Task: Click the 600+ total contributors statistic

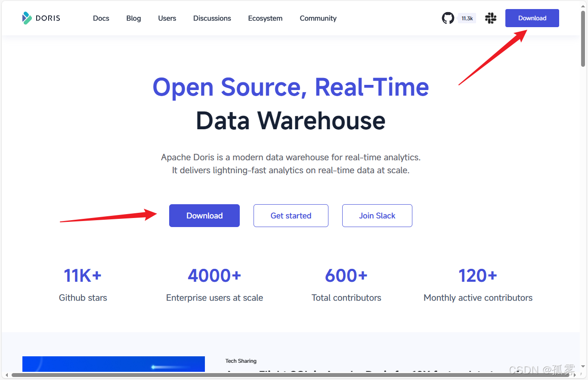Action: [x=347, y=285]
